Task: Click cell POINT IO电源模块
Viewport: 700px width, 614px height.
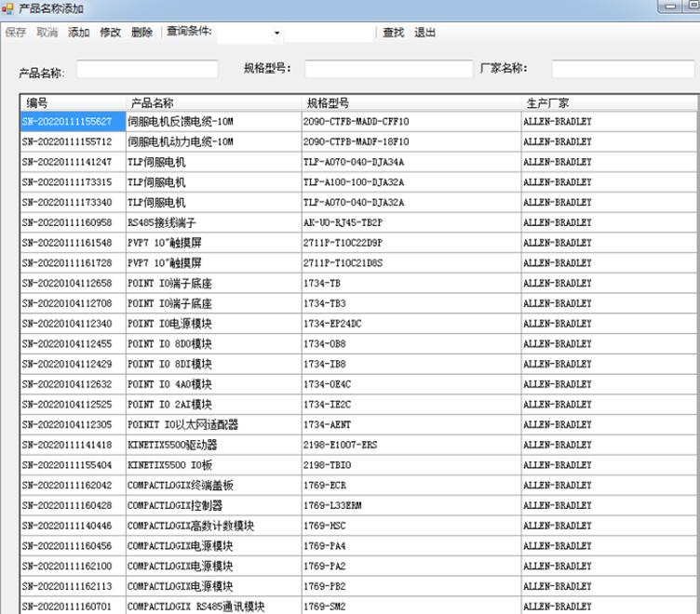Action: pyautogui.click(x=213, y=324)
